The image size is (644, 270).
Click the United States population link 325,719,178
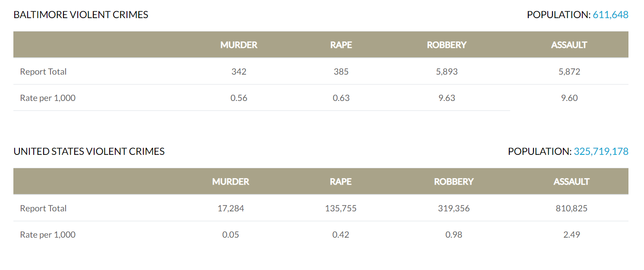[x=601, y=151]
